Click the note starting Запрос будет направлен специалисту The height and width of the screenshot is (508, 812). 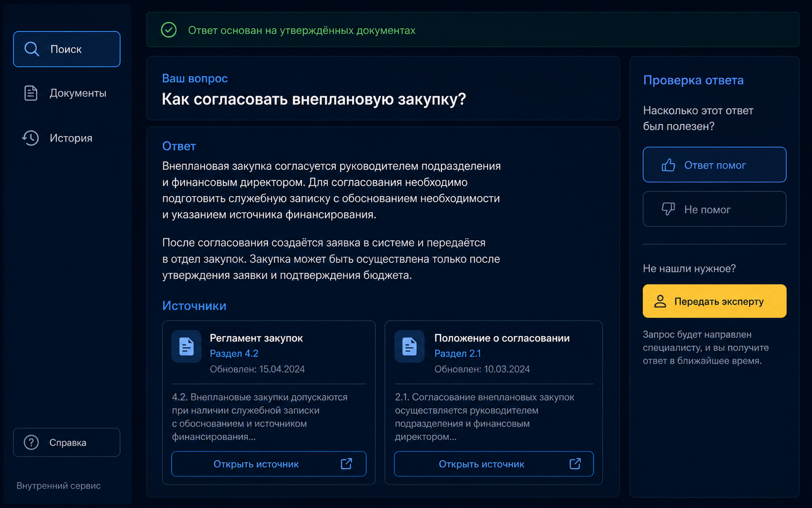click(x=706, y=348)
